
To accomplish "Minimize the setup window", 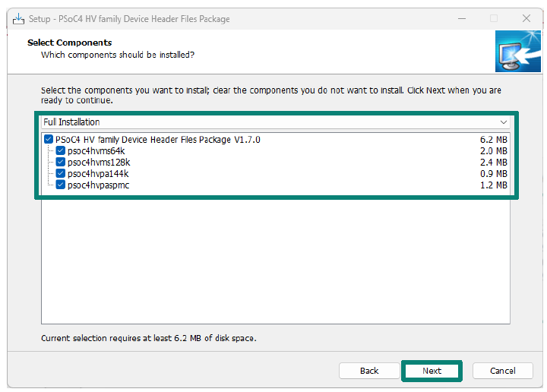I will pyautogui.click(x=462, y=18).
